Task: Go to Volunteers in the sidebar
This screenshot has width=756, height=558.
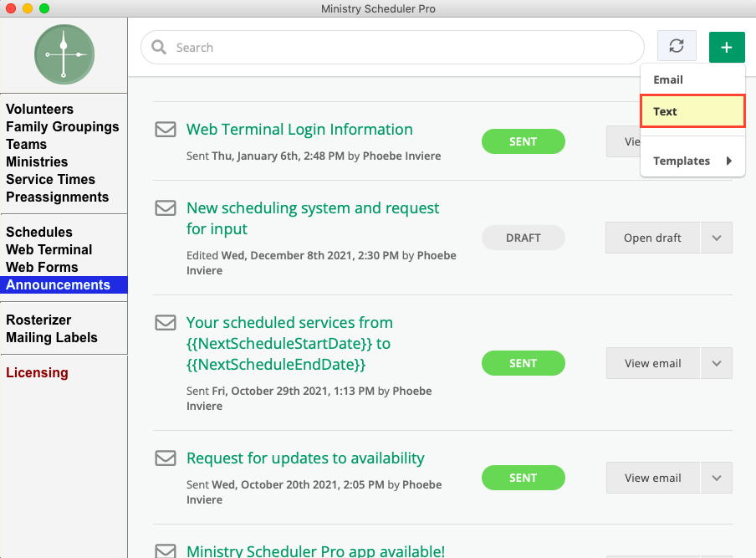Action: click(39, 110)
